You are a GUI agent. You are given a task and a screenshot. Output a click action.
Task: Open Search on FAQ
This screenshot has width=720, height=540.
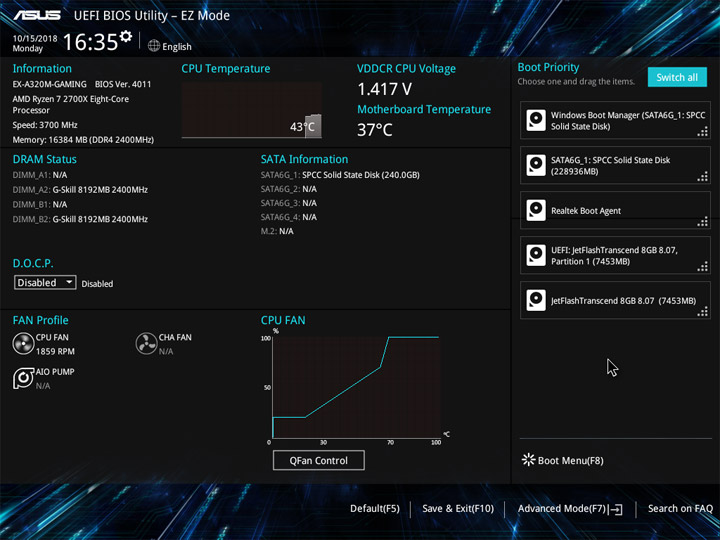tap(680, 509)
